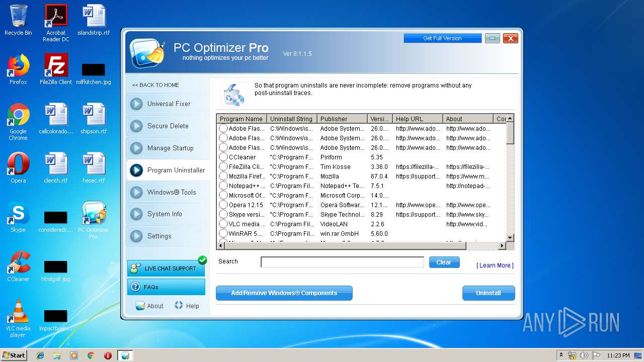Open the FAQs page
The height and width of the screenshot is (362, 644).
166,287
